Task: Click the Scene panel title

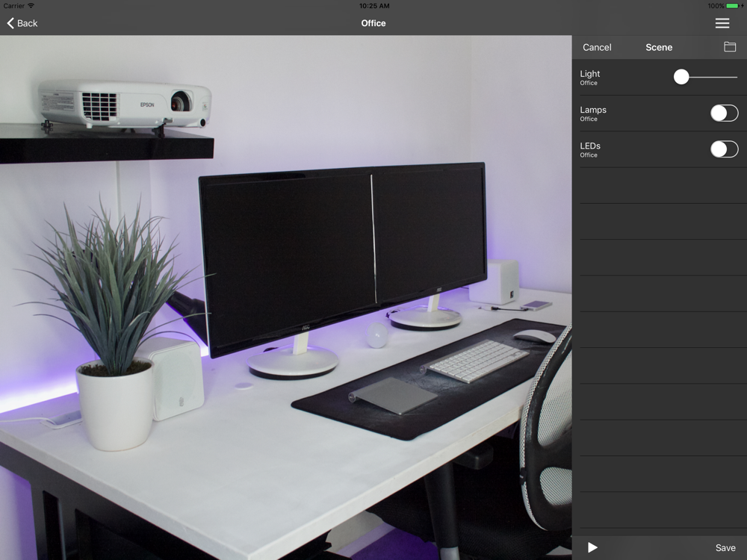Action: coord(658,47)
